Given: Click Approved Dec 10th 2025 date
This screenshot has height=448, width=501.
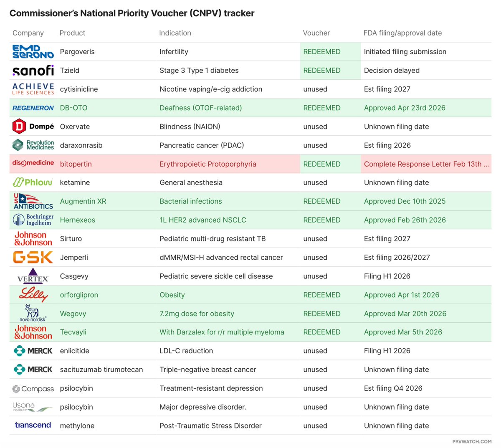Looking at the screenshot, I should point(405,201).
